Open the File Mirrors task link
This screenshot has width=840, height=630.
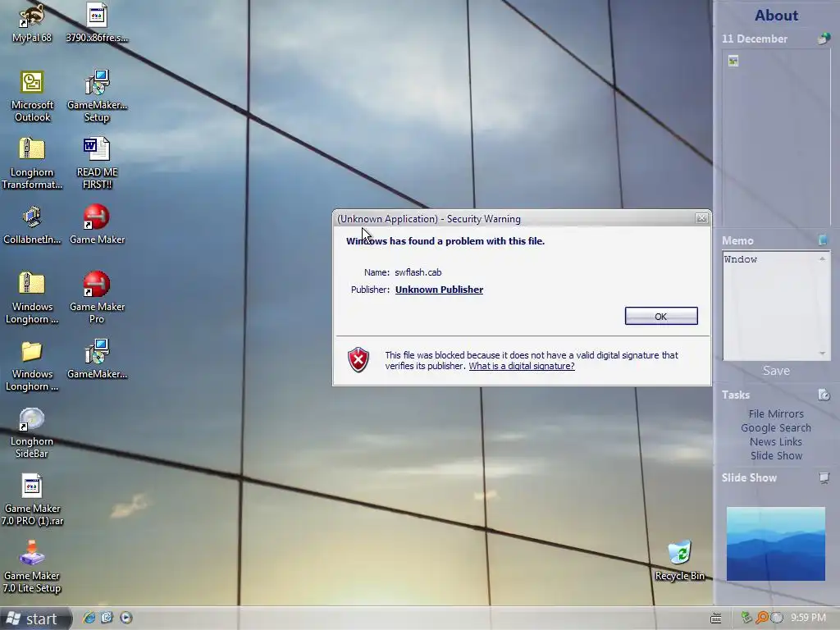click(x=776, y=413)
